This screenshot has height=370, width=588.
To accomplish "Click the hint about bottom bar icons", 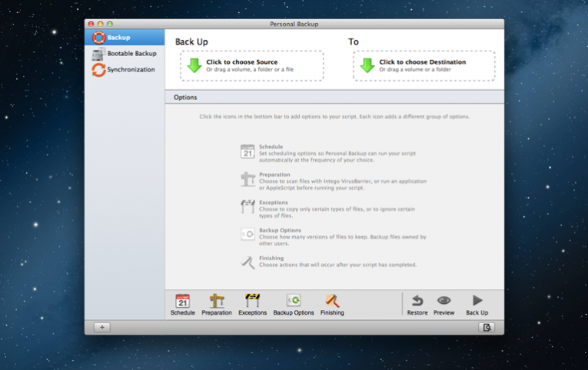I will click(x=334, y=117).
